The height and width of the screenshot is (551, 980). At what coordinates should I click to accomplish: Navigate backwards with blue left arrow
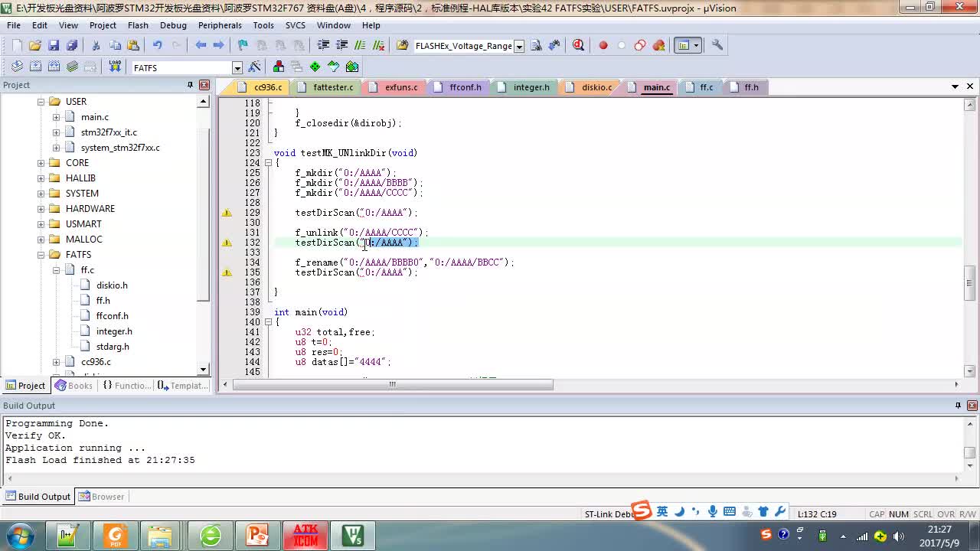tap(201, 45)
